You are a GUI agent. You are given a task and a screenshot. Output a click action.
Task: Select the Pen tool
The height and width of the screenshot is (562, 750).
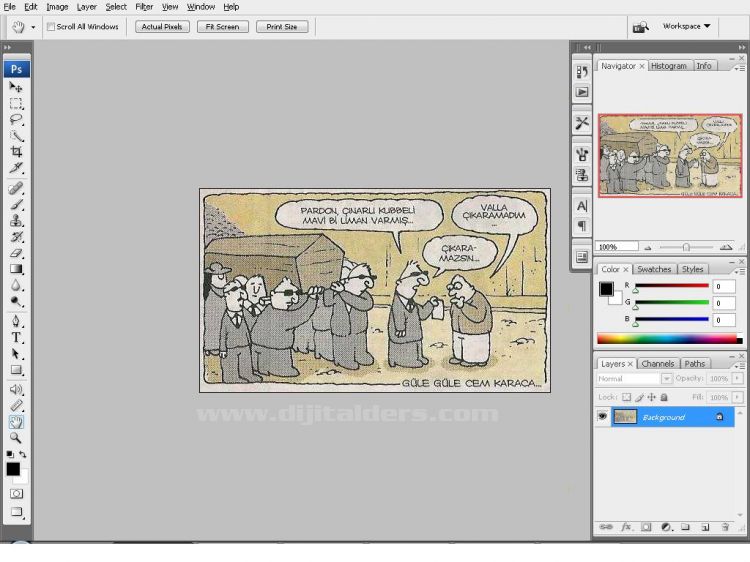point(16,321)
